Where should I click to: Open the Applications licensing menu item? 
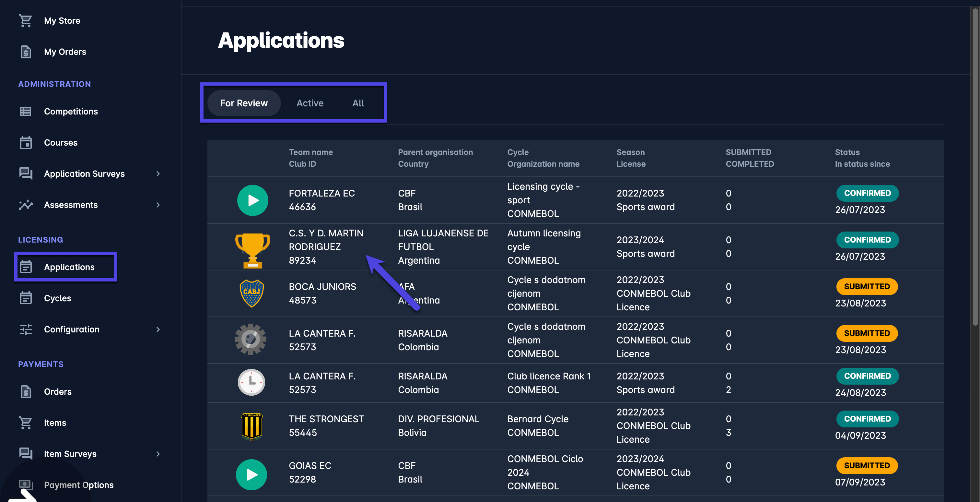tap(69, 267)
